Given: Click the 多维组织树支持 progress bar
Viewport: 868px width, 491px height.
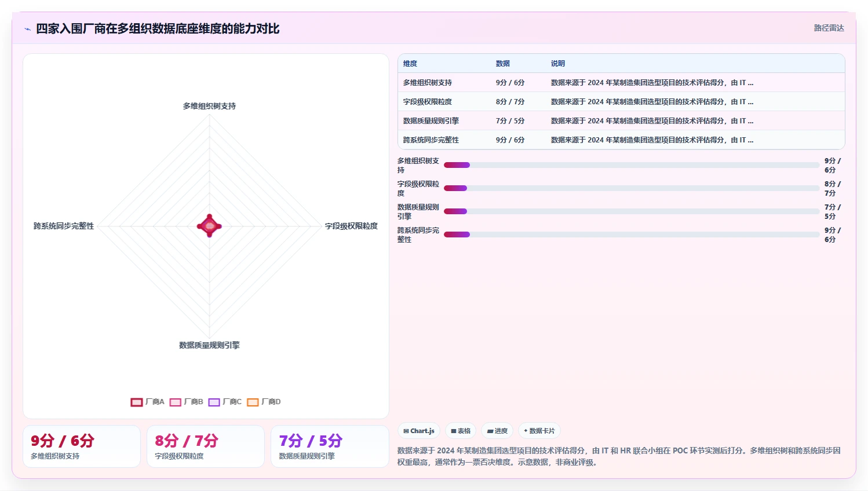Looking at the screenshot, I should pos(632,165).
